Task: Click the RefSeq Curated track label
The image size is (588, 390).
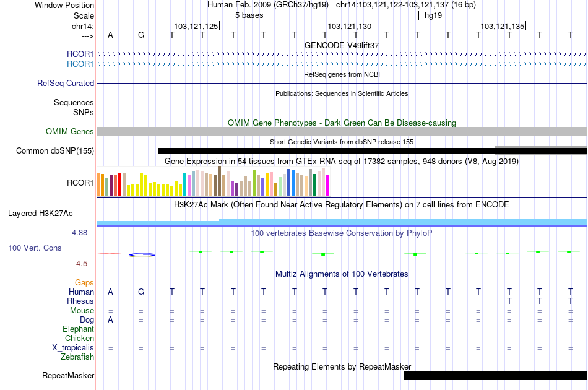Action: tap(65, 83)
